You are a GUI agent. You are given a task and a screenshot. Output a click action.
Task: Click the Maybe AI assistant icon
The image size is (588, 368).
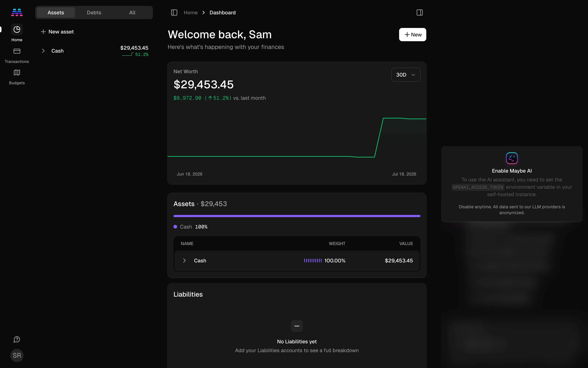[x=512, y=158]
